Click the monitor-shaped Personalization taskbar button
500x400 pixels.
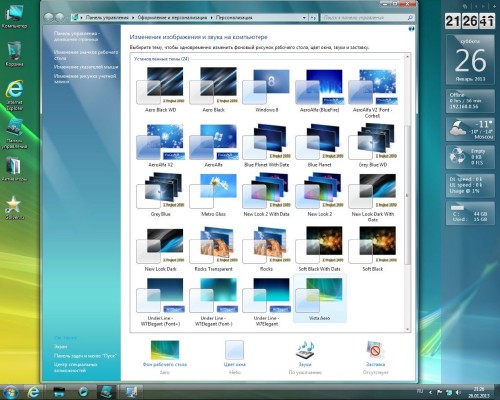pos(131,392)
